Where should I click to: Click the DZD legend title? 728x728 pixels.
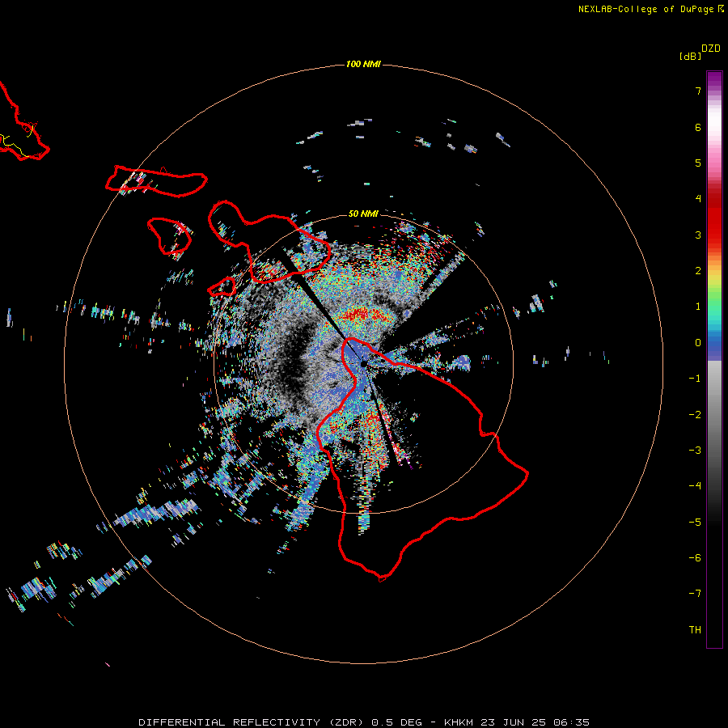tap(711, 49)
